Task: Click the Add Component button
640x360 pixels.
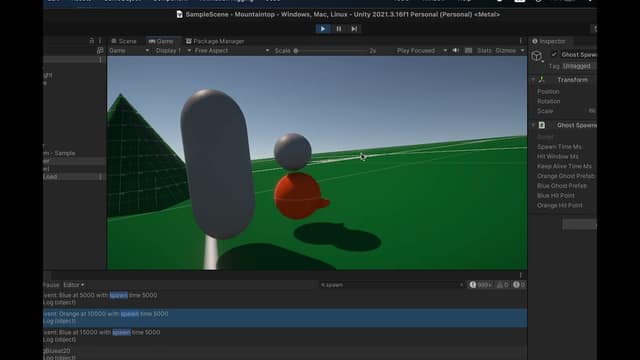Action: point(580,224)
